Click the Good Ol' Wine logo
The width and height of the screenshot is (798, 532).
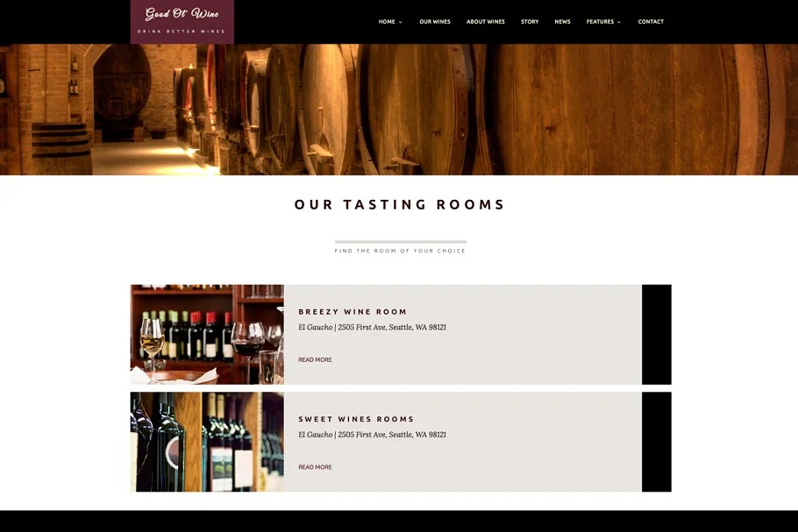182,21
